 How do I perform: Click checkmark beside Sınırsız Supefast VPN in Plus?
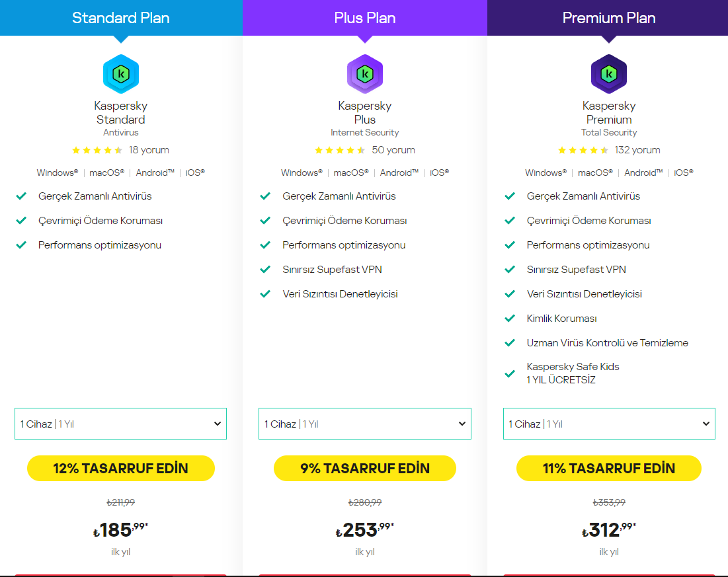click(x=266, y=270)
